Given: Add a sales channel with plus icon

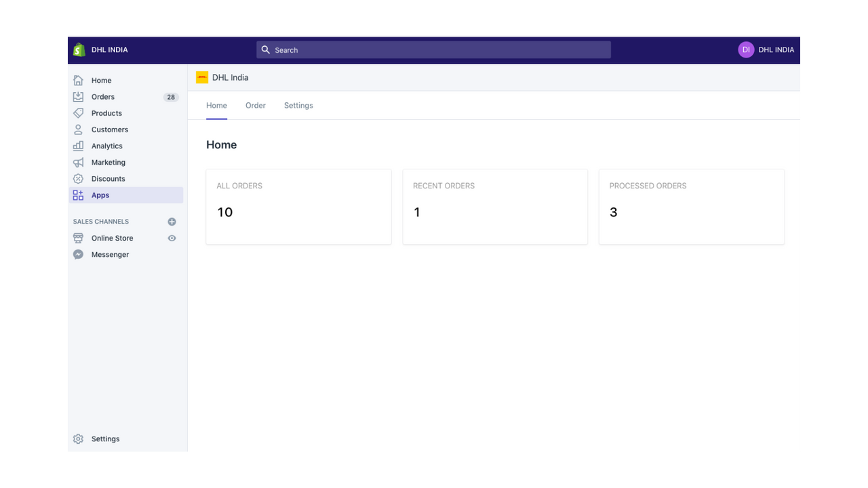Looking at the screenshot, I should pos(172,222).
